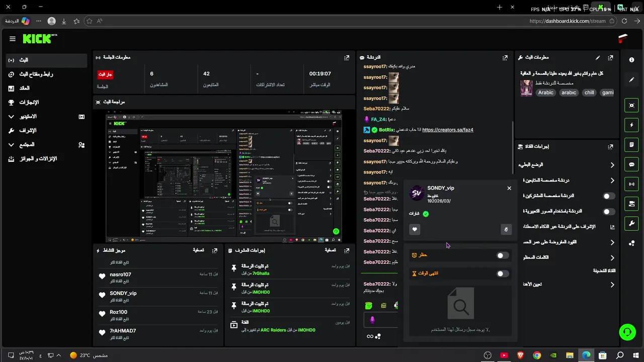The image size is (644, 362).
Task: Pop out the إجراءات المشرف panel
Action: (x=347, y=250)
